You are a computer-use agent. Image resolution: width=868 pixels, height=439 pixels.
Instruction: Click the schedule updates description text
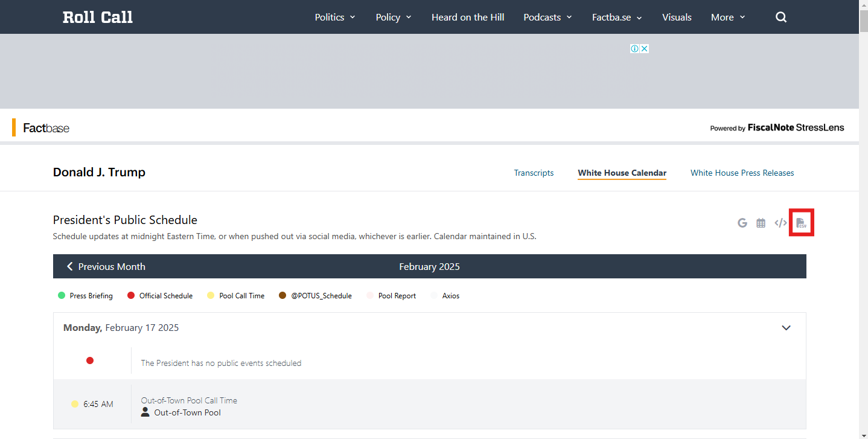295,236
